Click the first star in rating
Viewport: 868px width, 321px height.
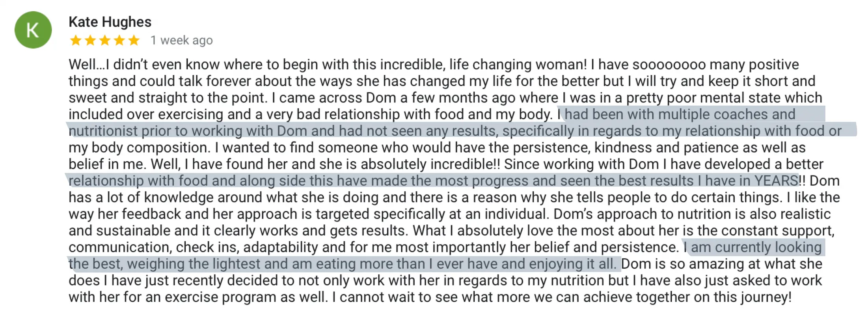(76, 40)
